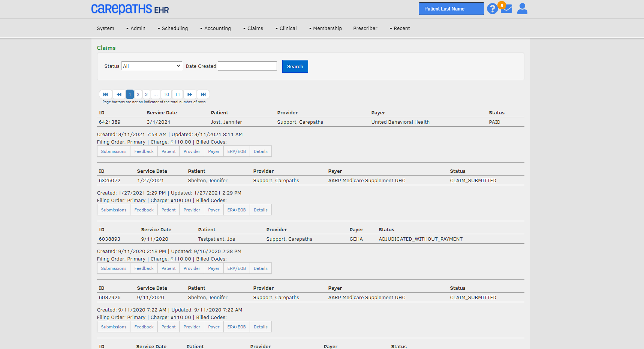Click the Patient Last Name search button
The height and width of the screenshot is (349, 644).
[x=451, y=8]
